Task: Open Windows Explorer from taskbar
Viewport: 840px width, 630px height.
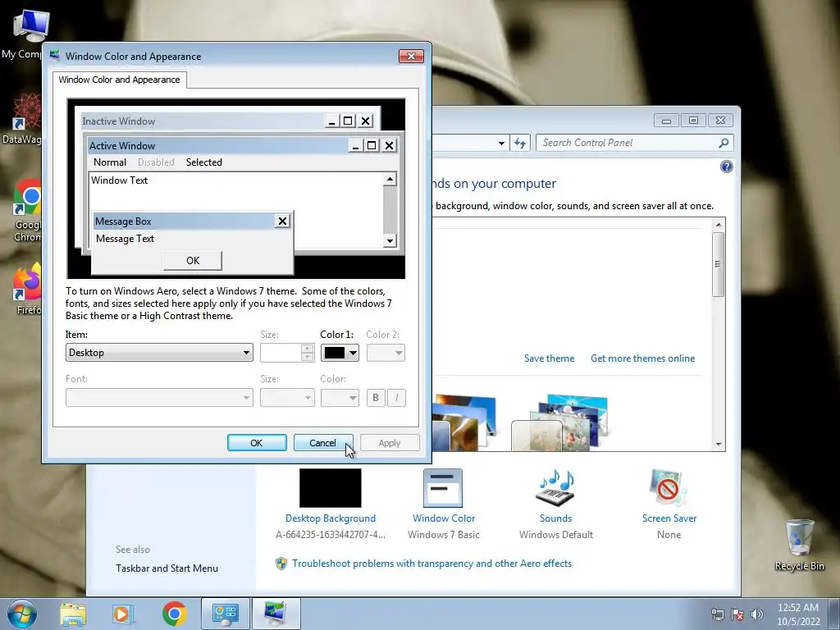Action: [73, 614]
